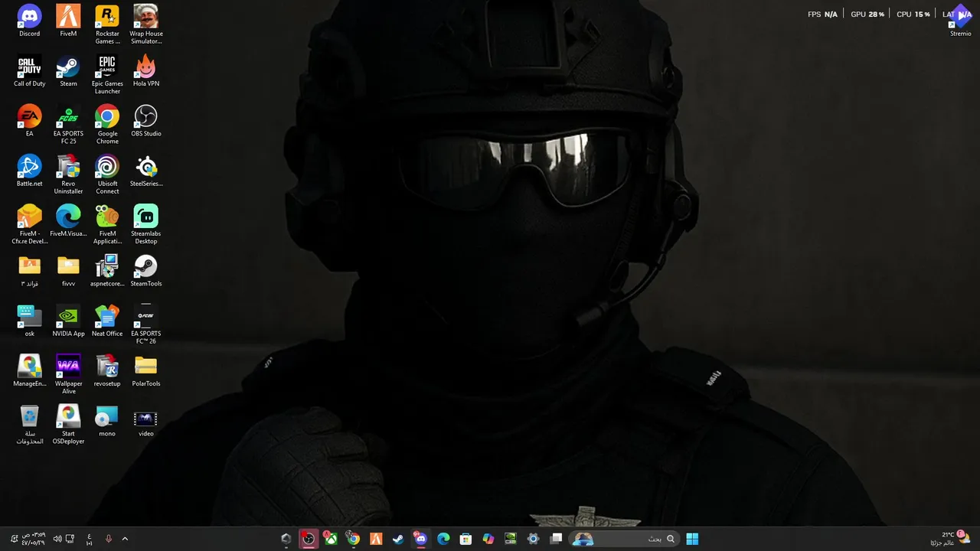Open the clock and date flyout
This screenshot has height=551, width=980.
(33, 539)
